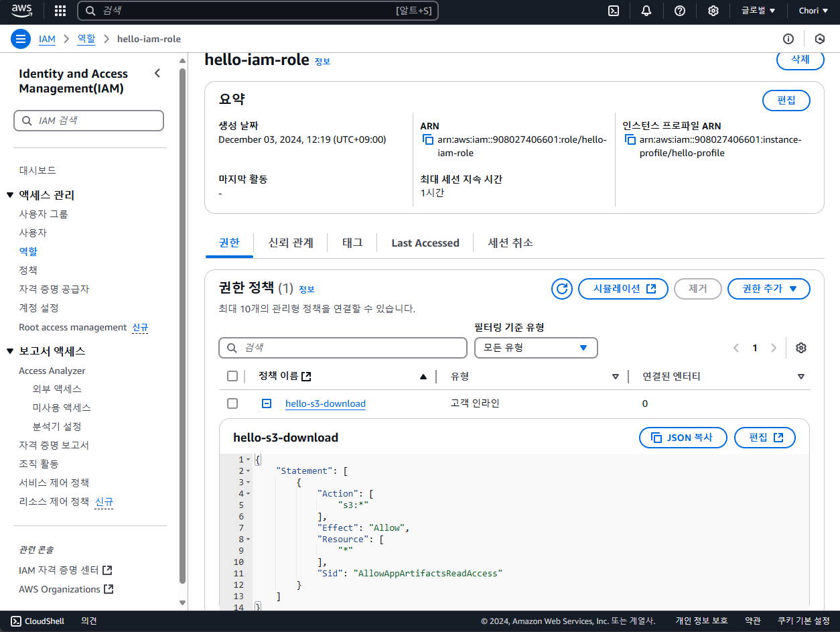Open the table preferences gear

pyautogui.click(x=801, y=348)
